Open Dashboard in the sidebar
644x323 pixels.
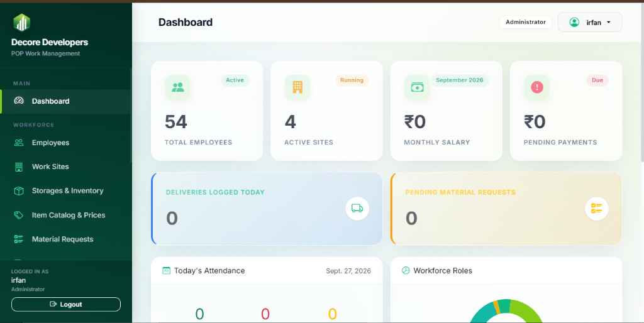pyautogui.click(x=65, y=101)
